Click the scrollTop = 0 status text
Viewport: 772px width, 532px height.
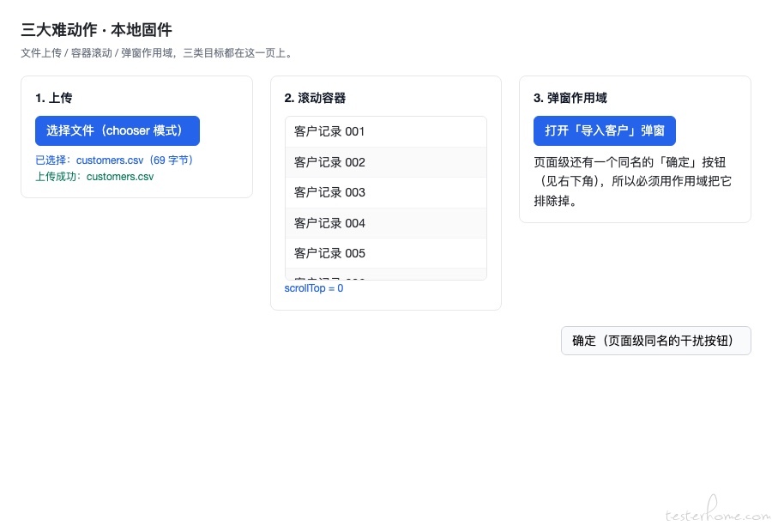pos(314,288)
